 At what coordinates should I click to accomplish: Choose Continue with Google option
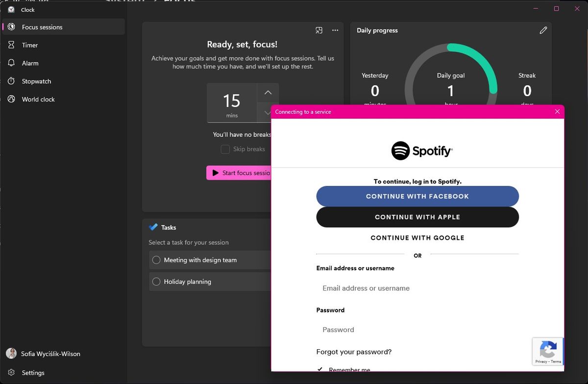[x=417, y=238]
